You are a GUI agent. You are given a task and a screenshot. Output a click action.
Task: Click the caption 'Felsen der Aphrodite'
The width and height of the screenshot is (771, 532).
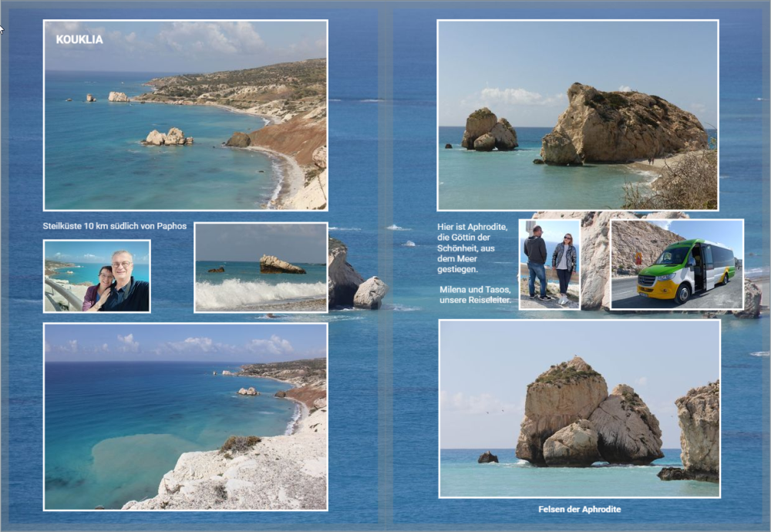[579, 510]
